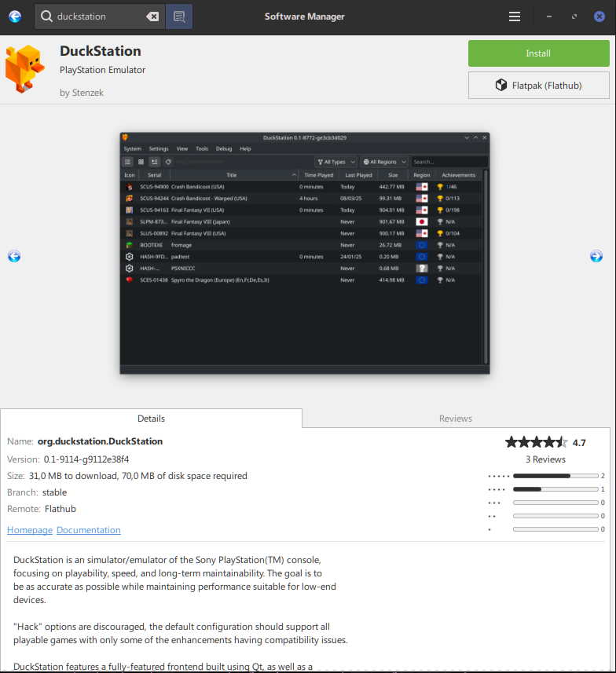Open the Flatpak (Flathub) source selector
The width and height of the screenshot is (616, 673).
(538, 86)
